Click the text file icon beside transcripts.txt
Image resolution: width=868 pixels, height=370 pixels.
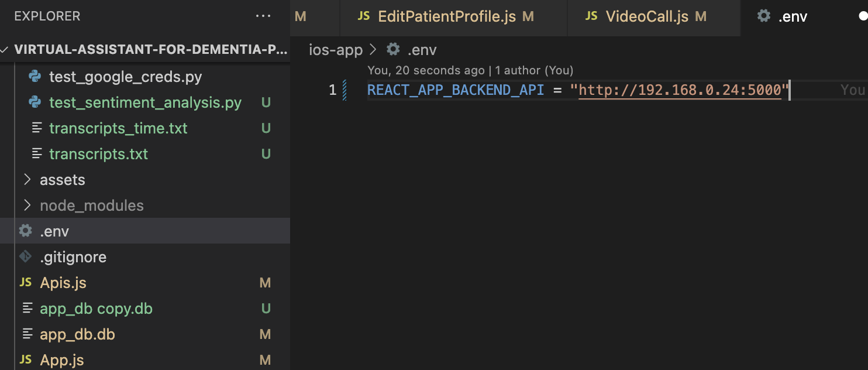(x=37, y=154)
